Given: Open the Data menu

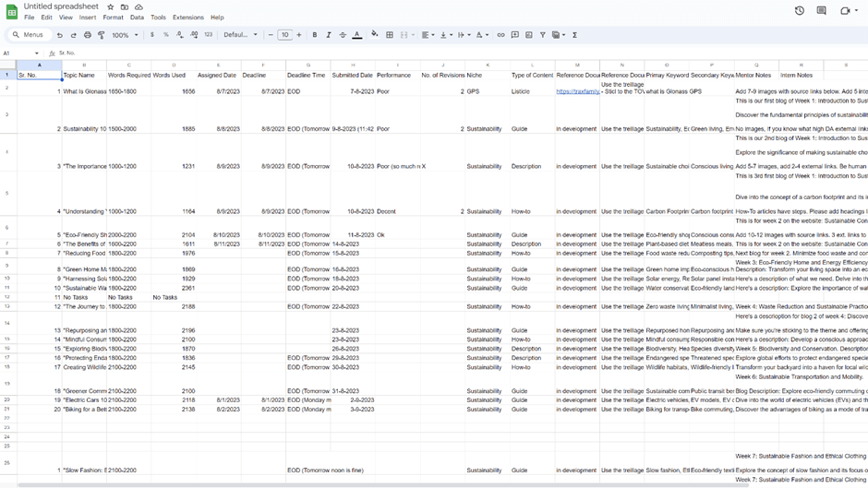Looking at the screenshot, I should [137, 18].
